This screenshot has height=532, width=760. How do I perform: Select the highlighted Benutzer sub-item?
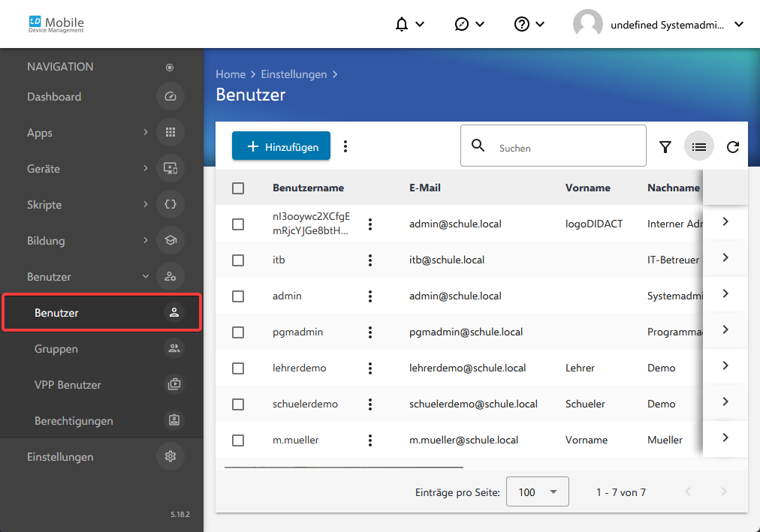tap(102, 313)
